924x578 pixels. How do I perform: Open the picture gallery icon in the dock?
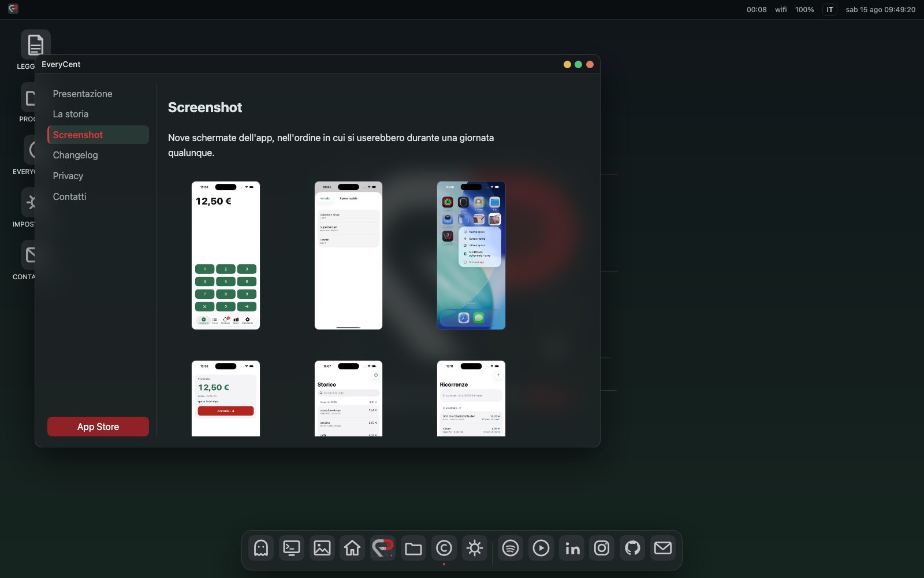(x=322, y=548)
